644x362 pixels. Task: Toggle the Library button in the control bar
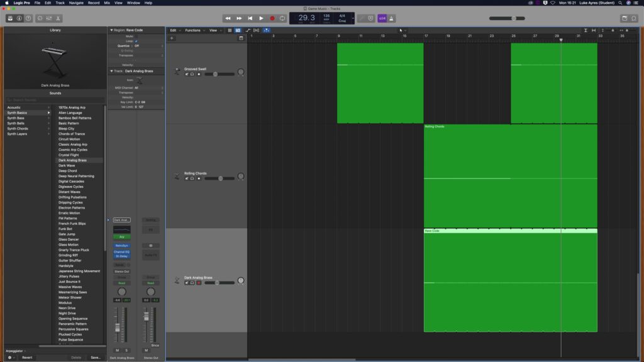coord(10,18)
